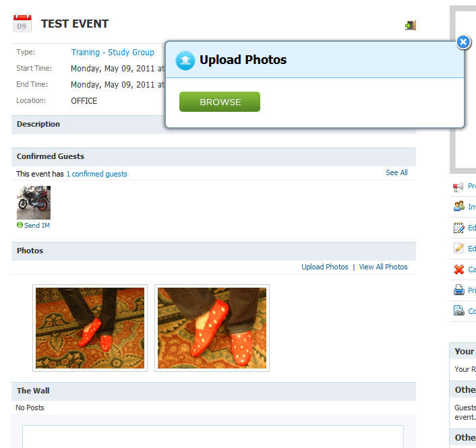This screenshot has height=448, width=476.
Task: Click the Send IM link
Action: coord(37,226)
